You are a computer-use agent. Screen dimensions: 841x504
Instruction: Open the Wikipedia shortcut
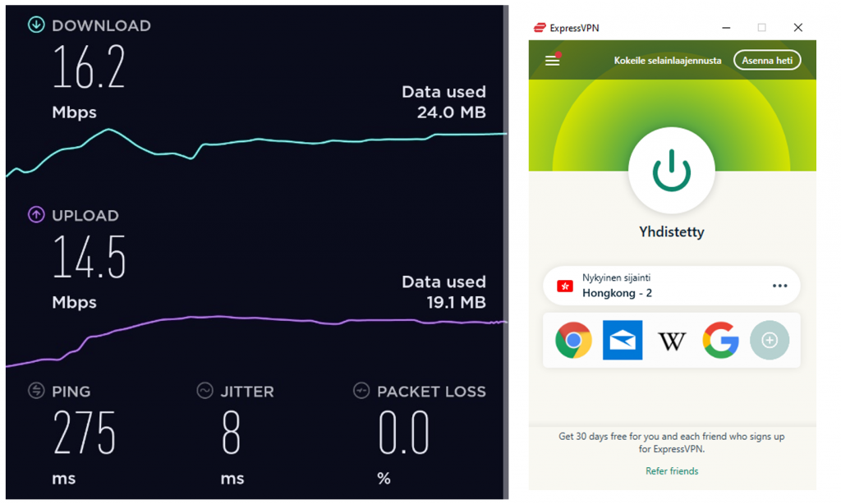tap(672, 341)
